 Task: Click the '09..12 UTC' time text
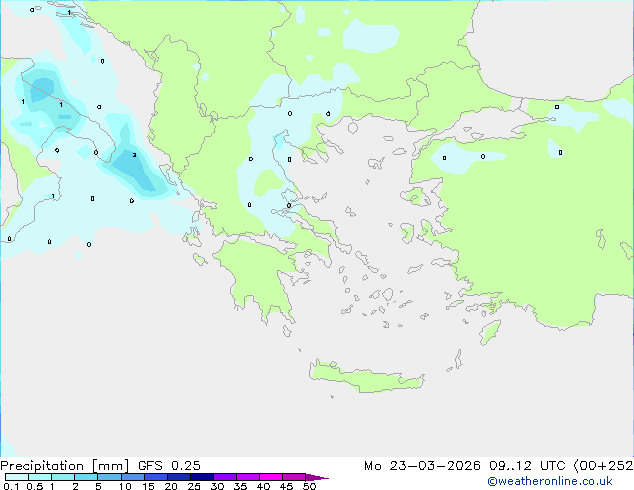pos(527,466)
